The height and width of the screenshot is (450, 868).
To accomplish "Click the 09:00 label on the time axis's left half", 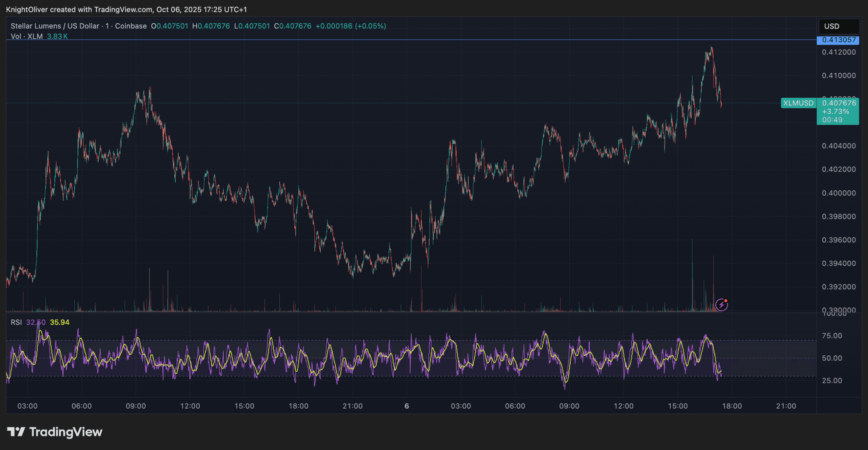I will (136, 406).
